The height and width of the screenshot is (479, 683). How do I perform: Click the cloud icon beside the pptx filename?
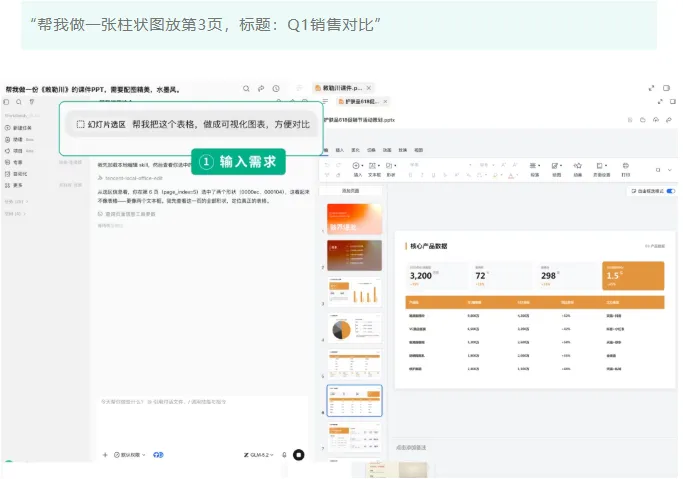pyautogui.click(x=642, y=120)
